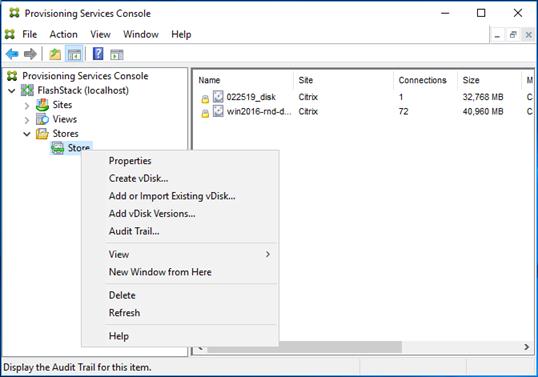538x377 pixels.
Task: Open the View menu in menu bar
Action: pyautogui.click(x=100, y=34)
